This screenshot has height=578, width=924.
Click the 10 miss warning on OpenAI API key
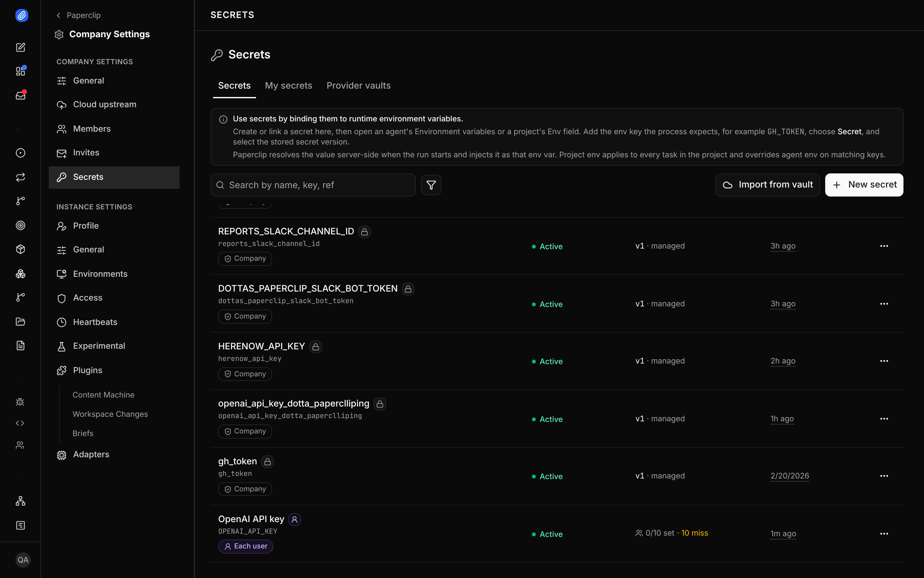pyautogui.click(x=695, y=533)
